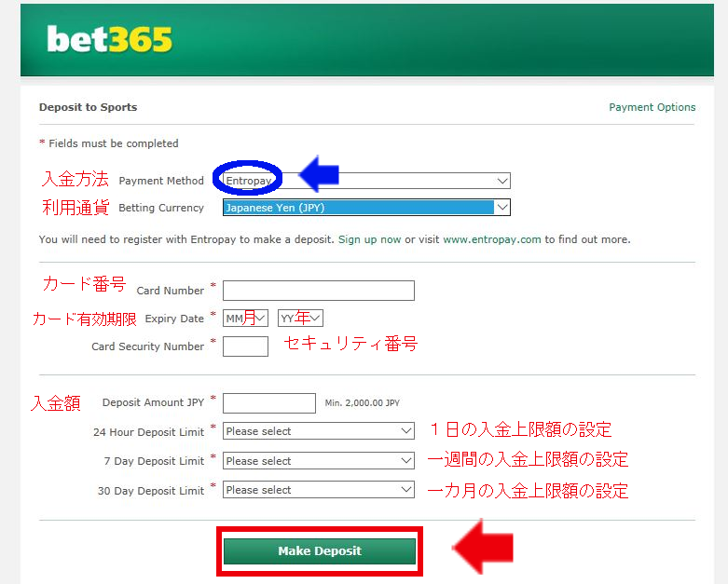The height and width of the screenshot is (584, 728).
Task: Open the Betting Currency dropdown
Action: (366, 208)
